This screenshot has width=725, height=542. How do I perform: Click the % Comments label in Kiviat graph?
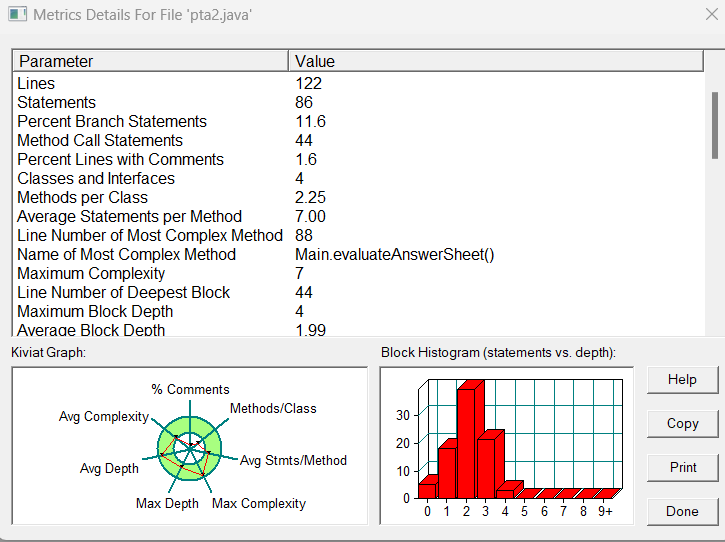[x=190, y=389]
